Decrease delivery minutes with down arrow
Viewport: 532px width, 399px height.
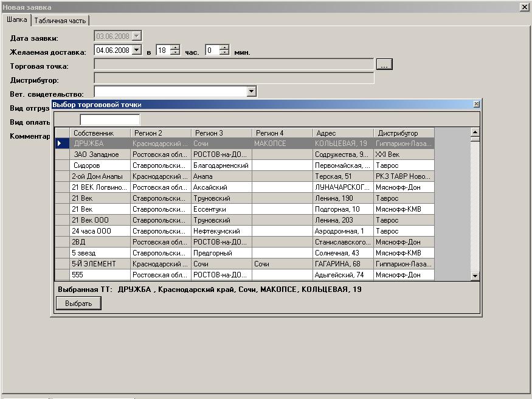point(224,52)
